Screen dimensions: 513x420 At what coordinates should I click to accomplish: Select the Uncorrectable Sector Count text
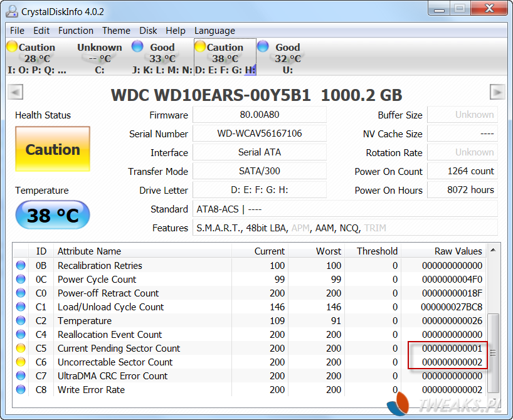[x=115, y=362]
